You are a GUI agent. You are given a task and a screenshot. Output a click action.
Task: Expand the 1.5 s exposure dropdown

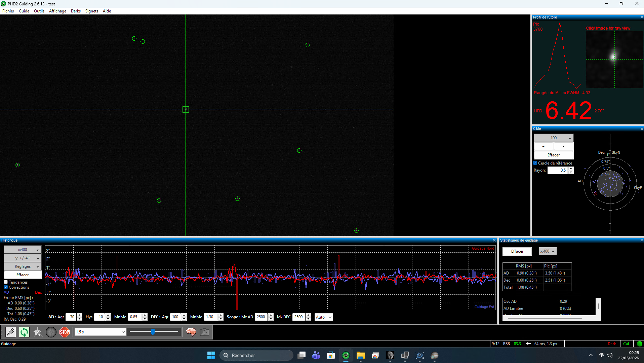point(100,332)
